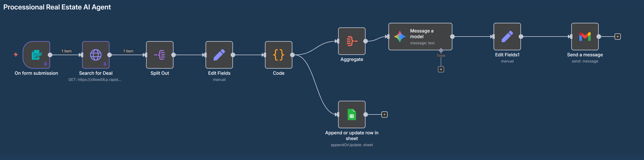Add node after the Google Sheets node

point(384,115)
